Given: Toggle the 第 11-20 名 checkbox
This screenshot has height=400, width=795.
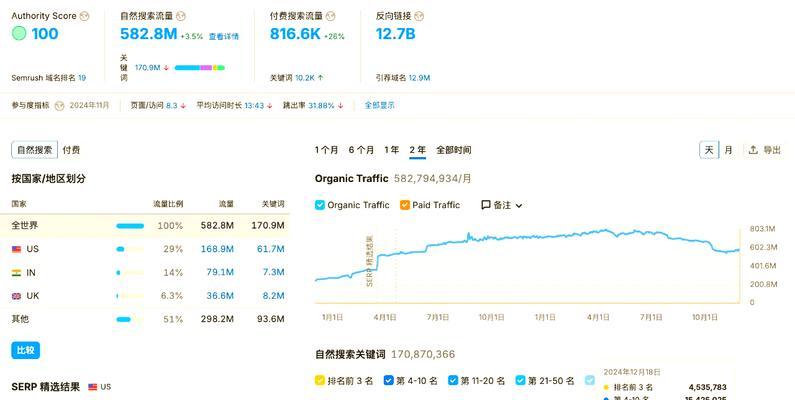Looking at the screenshot, I should click(453, 380).
